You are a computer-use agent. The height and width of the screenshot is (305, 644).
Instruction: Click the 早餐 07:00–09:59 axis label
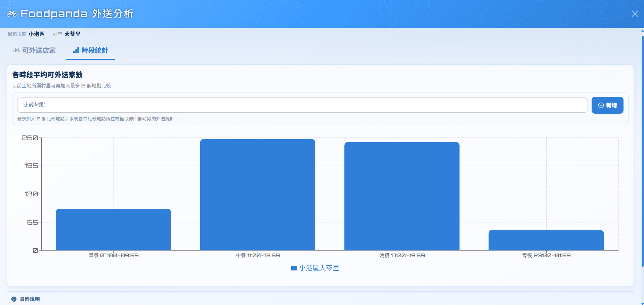coord(114,256)
